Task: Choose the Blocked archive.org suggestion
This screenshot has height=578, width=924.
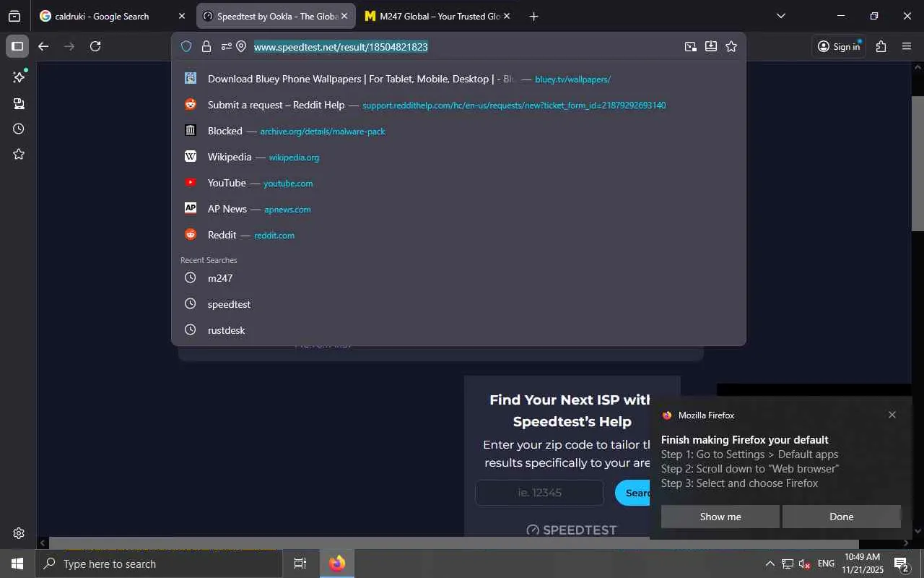Action: [458, 131]
